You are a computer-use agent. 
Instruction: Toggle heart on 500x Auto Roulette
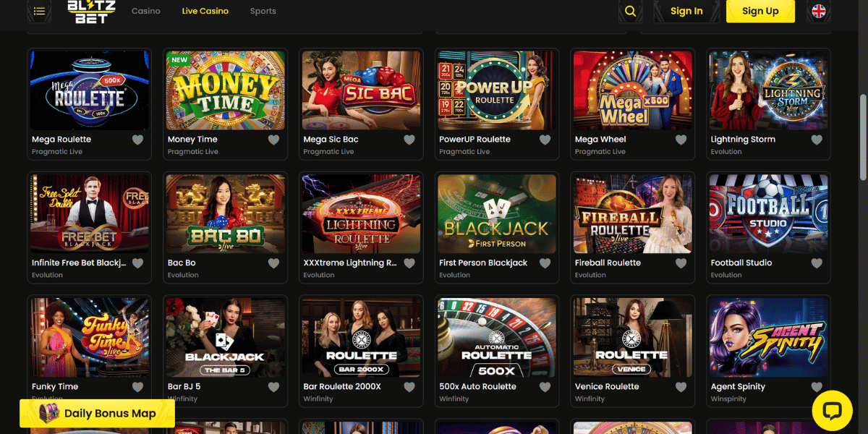pos(545,387)
